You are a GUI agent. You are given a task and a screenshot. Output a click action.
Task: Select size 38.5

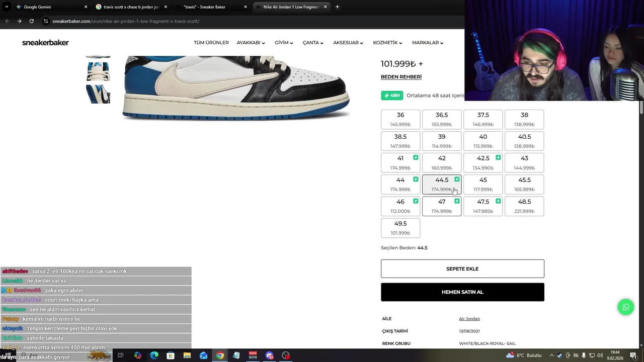tap(400, 141)
